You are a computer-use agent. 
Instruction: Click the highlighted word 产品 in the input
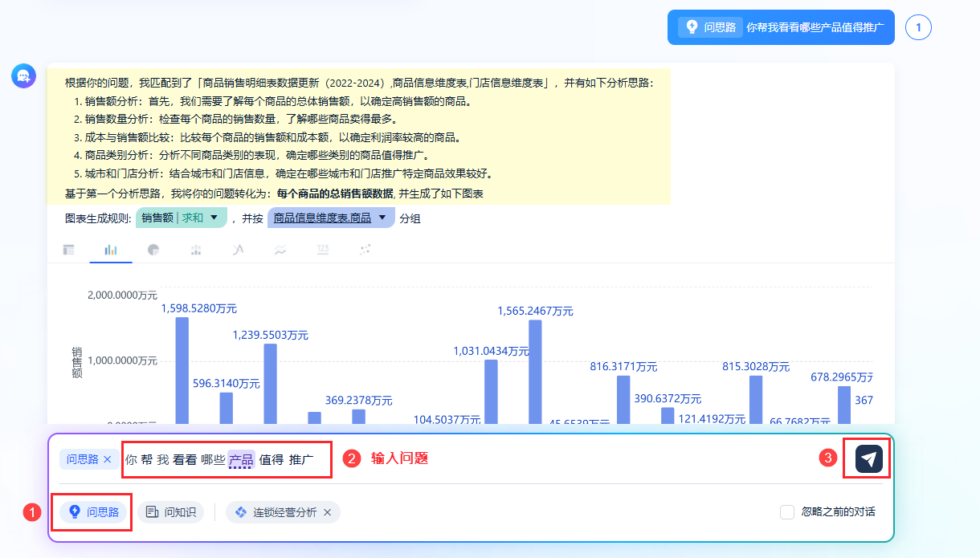pyautogui.click(x=241, y=459)
